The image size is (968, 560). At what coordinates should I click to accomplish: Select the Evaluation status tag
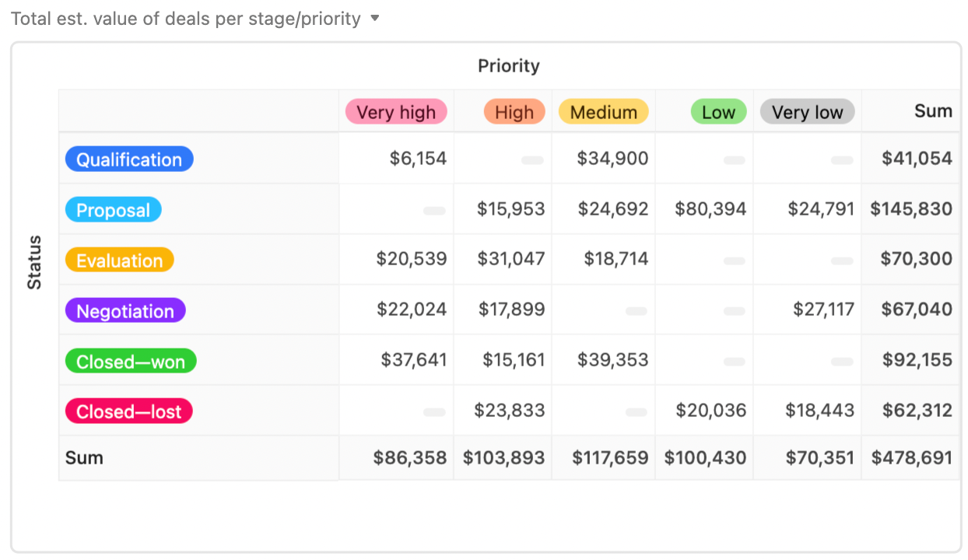(120, 261)
